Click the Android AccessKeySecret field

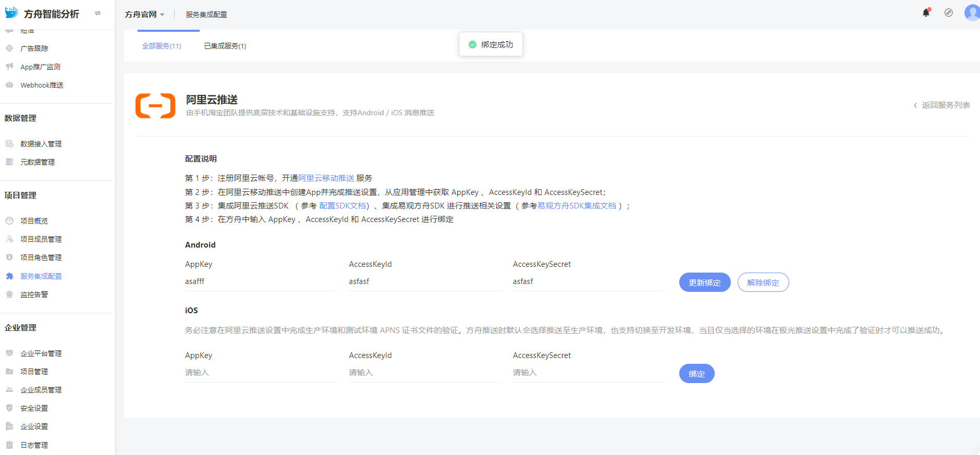point(589,282)
